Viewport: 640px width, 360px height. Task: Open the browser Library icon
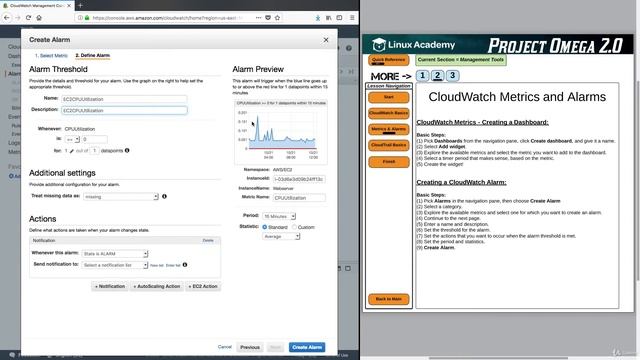pyautogui.click(x=329, y=18)
